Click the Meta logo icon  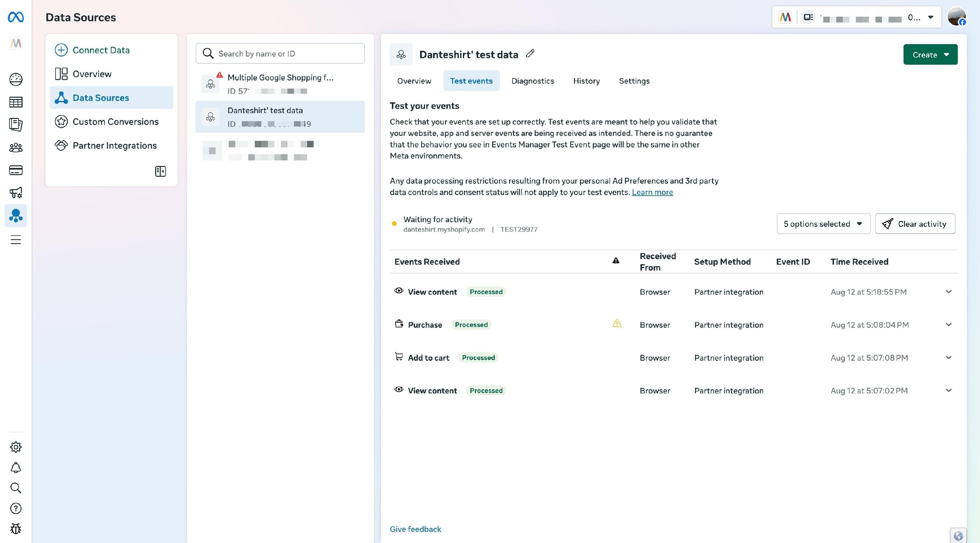click(16, 17)
